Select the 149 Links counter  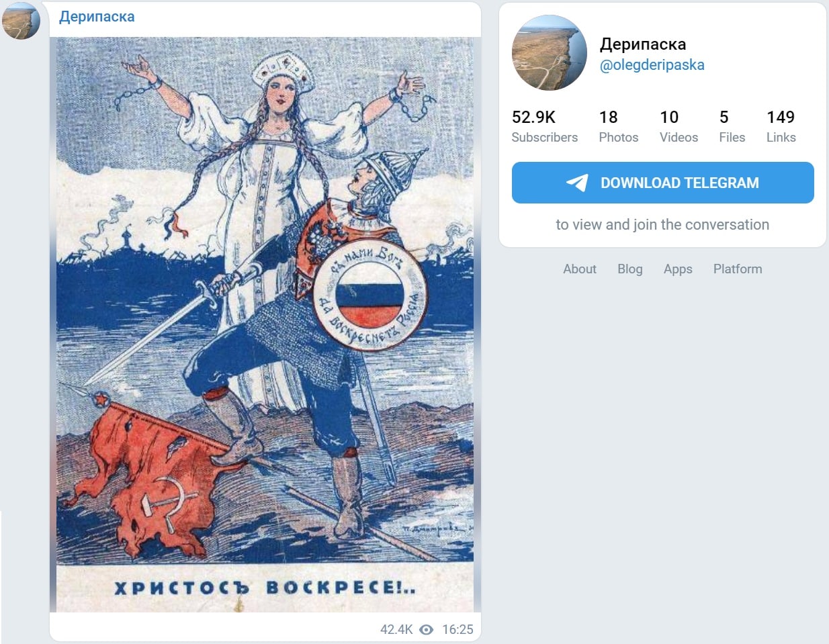781,127
